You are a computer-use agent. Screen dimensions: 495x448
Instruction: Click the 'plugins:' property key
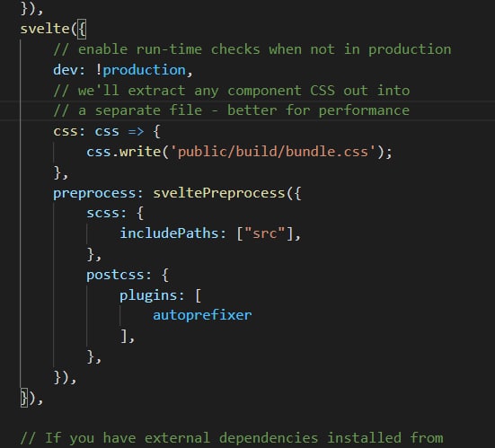click(x=152, y=296)
